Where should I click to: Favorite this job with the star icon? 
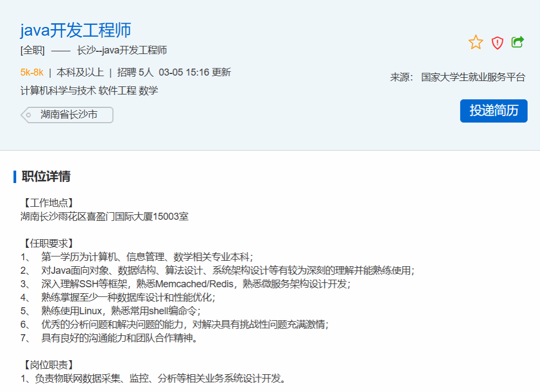click(x=475, y=43)
